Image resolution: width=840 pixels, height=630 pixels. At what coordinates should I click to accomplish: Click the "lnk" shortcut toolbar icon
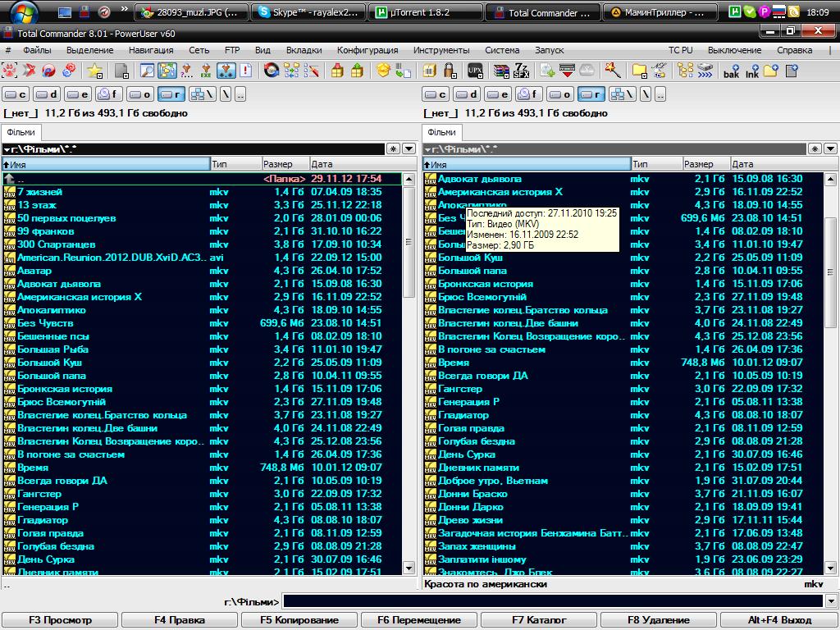(x=751, y=71)
